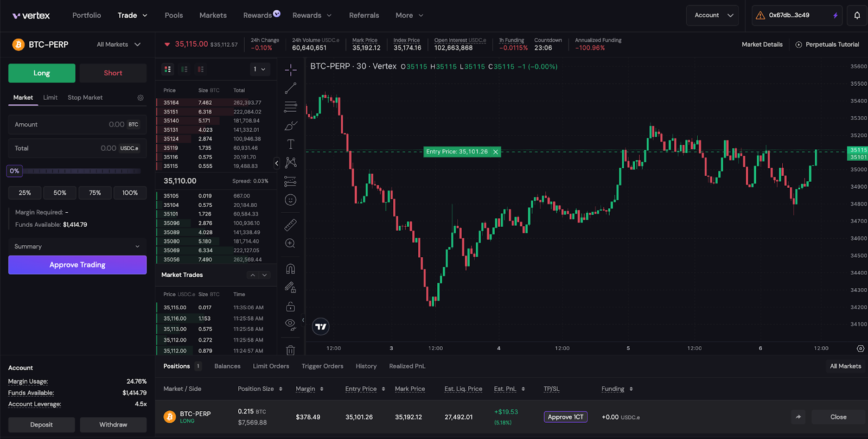The width and height of the screenshot is (868, 439).
Task: Click the Total USDC.e input field
Action: pos(77,148)
